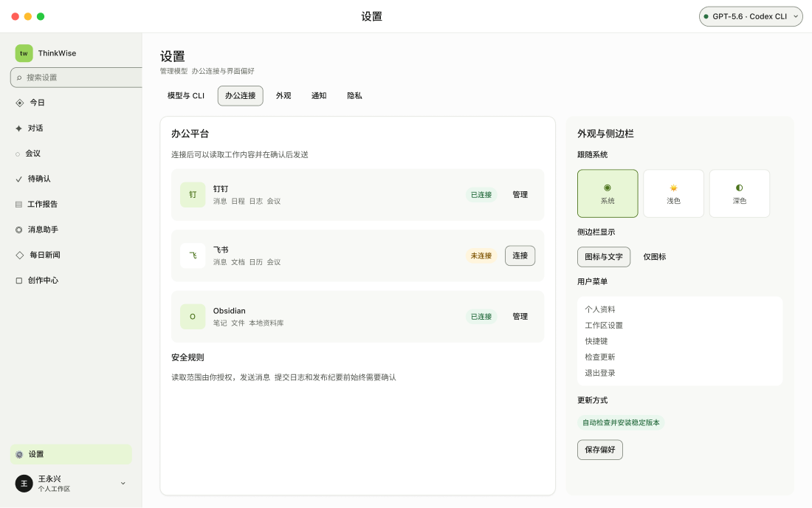This screenshot has height=508, width=812.
Task: Choose 仅图标 sidebar display
Action: [654, 257]
